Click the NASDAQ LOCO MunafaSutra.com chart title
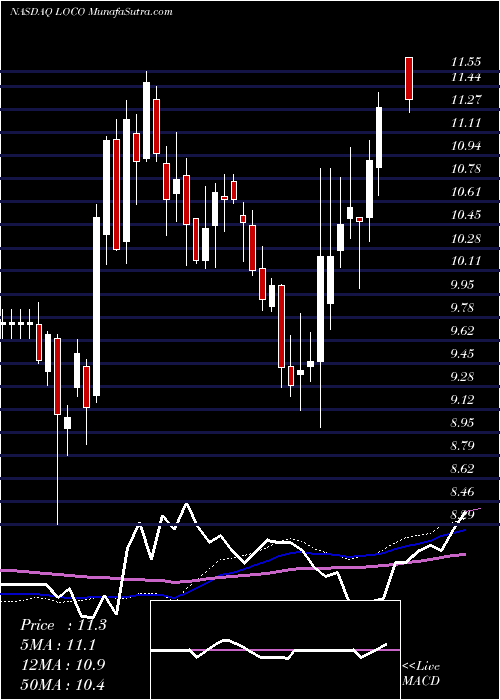Viewport: 500px width, 700px height. coord(91,12)
